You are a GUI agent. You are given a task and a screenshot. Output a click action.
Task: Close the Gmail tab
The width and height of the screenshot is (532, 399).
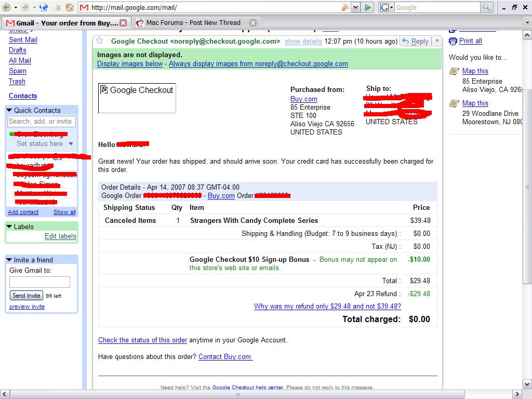[x=123, y=23]
